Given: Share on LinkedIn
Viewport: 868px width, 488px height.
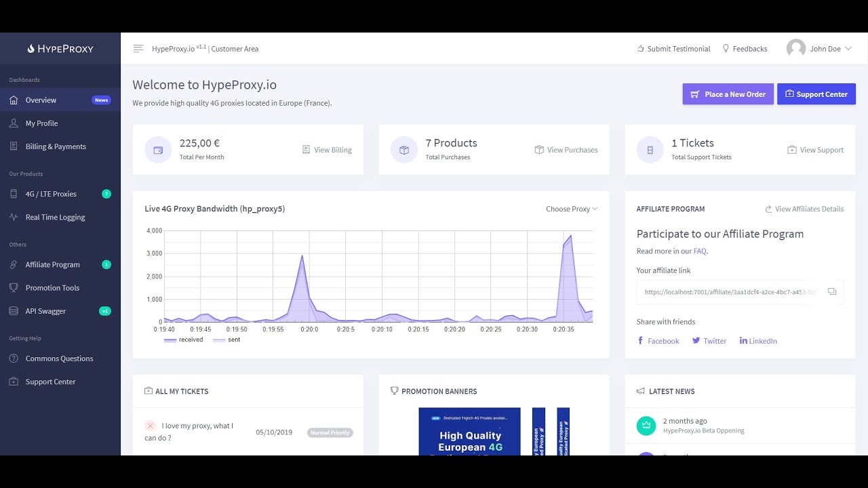Looking at the screenshot, I should [x=758, y=341].
